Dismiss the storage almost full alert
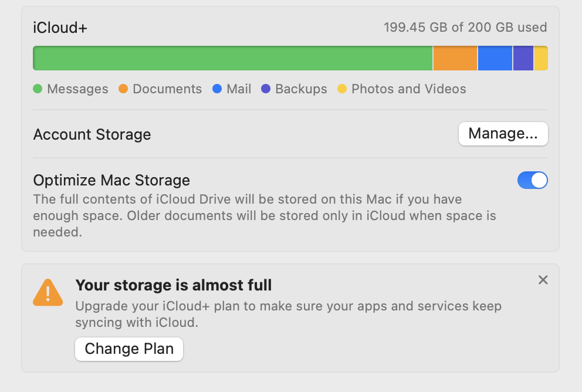582x392 pixels. [x=543, y=280]
